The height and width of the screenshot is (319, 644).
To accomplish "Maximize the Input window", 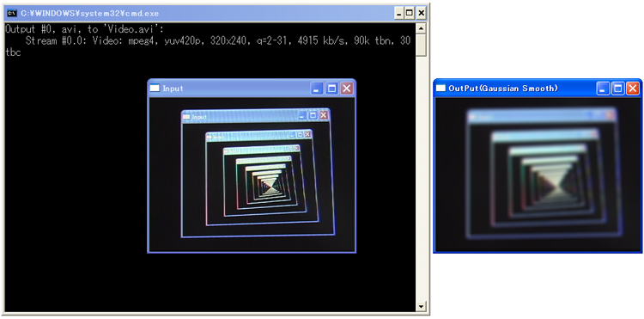I will (331, 89).
